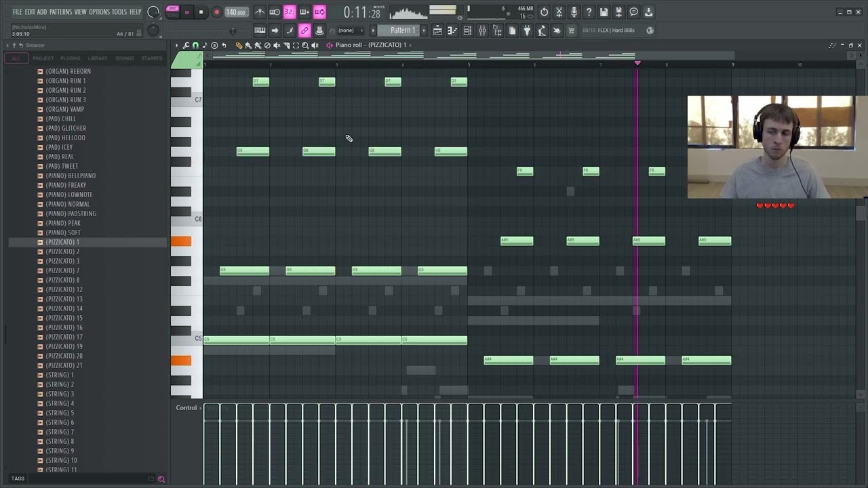868x488 pixels.
Task: Click the Export/render download icon
Action: pyautogui.click(x=648, y=12)
